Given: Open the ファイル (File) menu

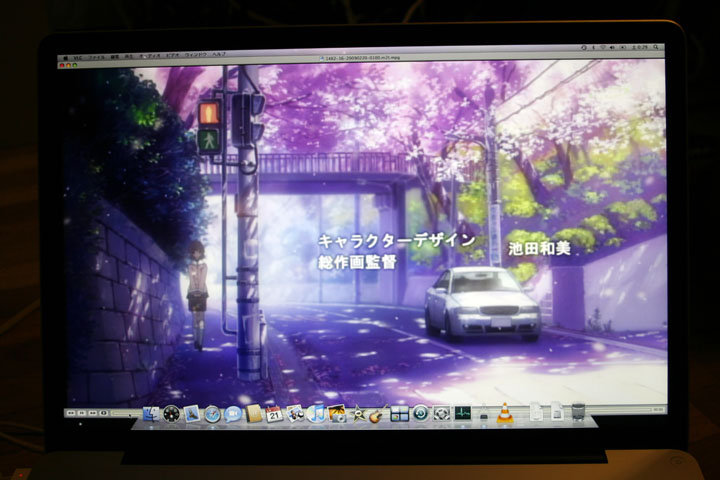Looking at the screenshot, I should coord(97,57).
